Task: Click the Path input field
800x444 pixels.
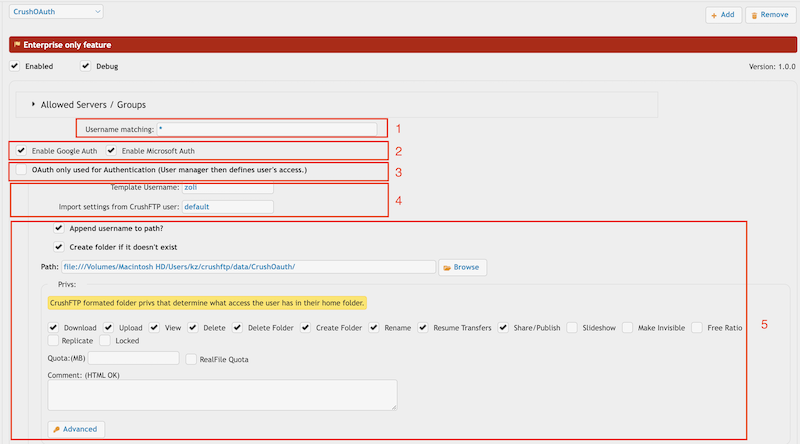Action: click(x=248, y=267)
